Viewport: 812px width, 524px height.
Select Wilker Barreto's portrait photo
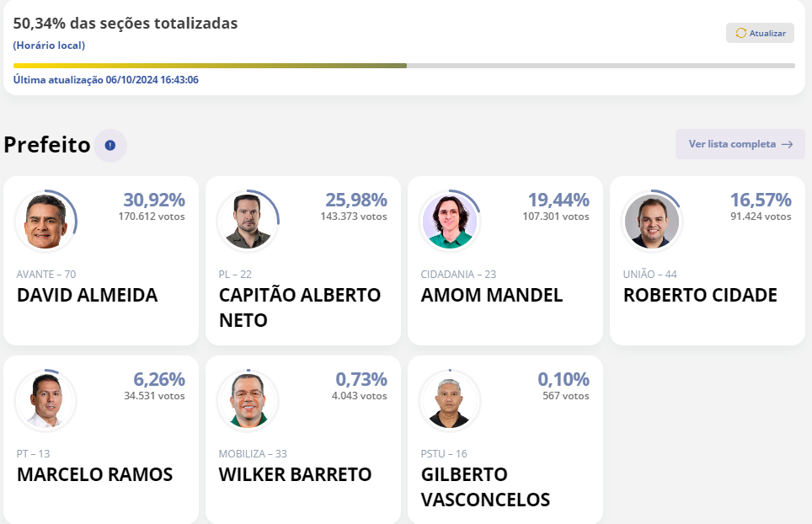248,400
